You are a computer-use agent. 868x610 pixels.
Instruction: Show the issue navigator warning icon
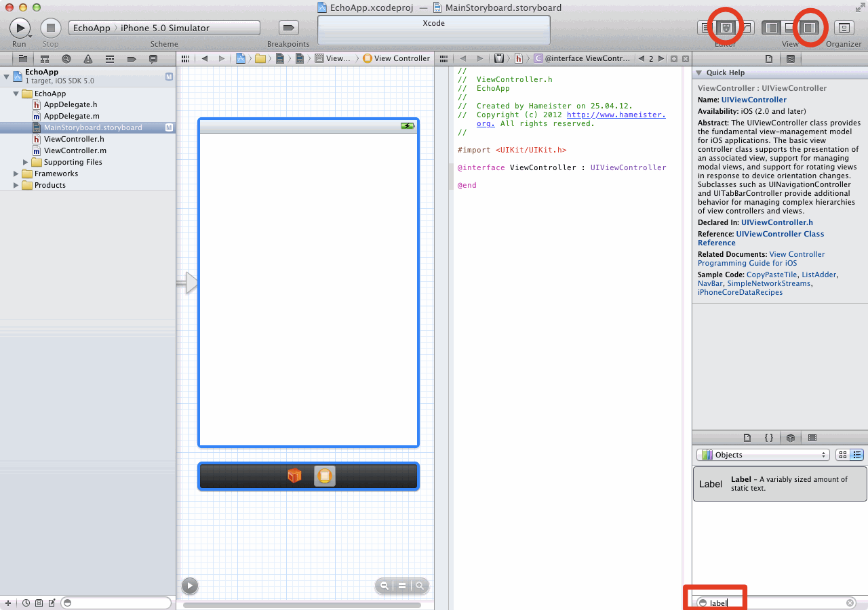point(87,59)
